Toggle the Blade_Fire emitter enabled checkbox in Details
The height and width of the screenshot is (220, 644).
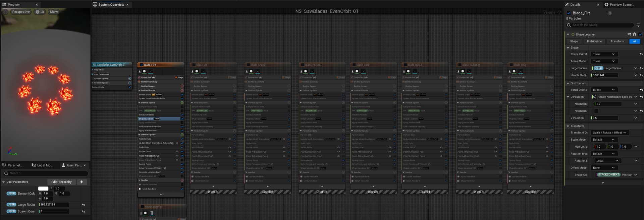tap(569, 13)
